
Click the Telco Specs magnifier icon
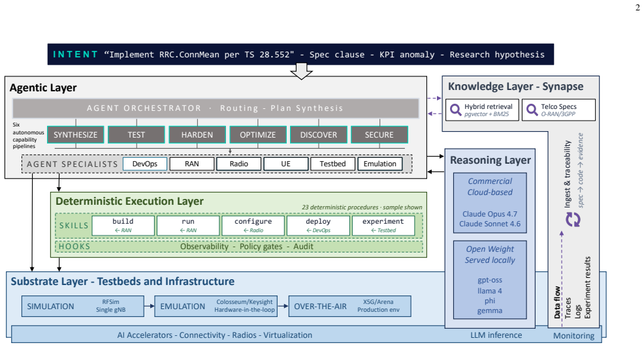[532, 110]
